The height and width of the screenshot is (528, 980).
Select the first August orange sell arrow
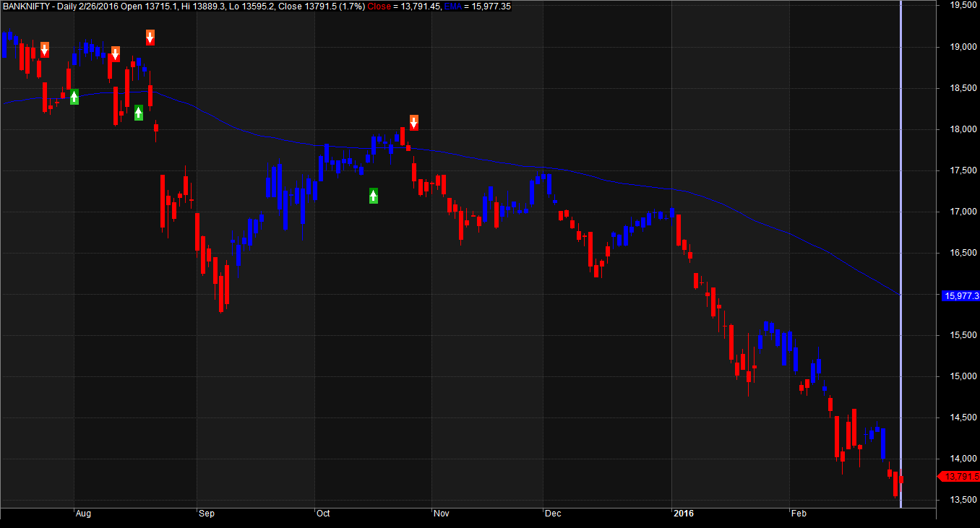[115, 54]
